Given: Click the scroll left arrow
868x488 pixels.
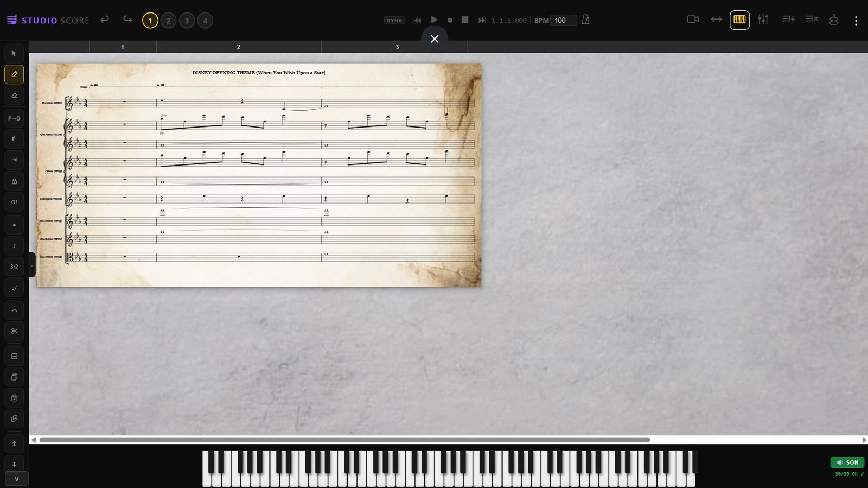Looking at the screenshot, I should click(34, 440).
